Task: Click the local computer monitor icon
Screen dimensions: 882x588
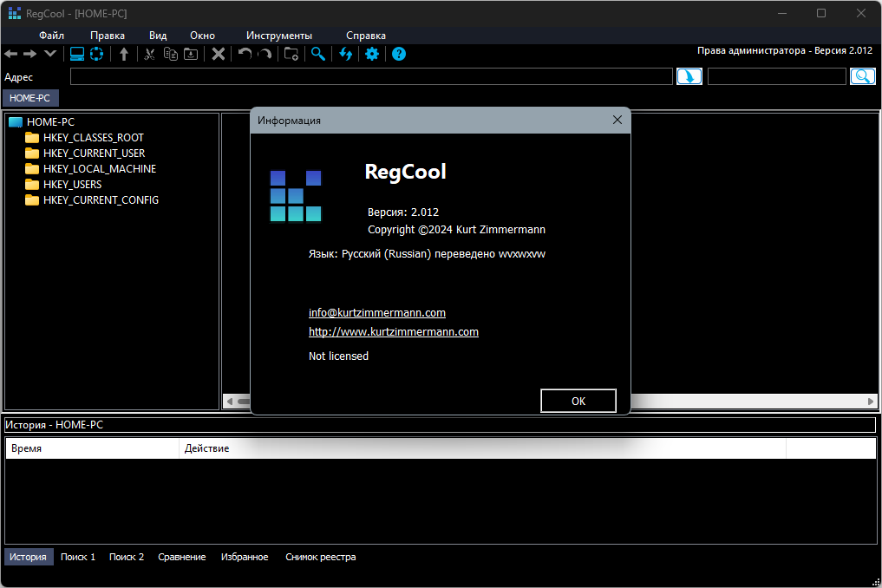Action: (x=77, y=54)
